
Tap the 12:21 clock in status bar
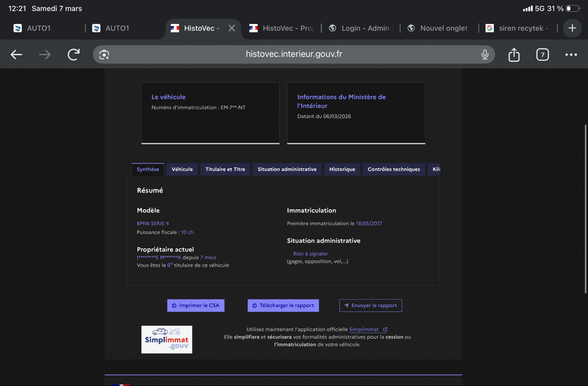(17, 8)
